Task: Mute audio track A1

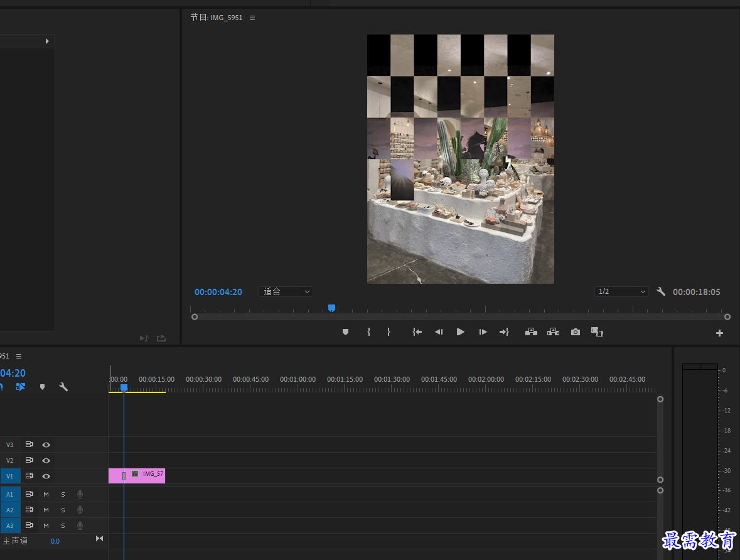Action: (46, 494)
